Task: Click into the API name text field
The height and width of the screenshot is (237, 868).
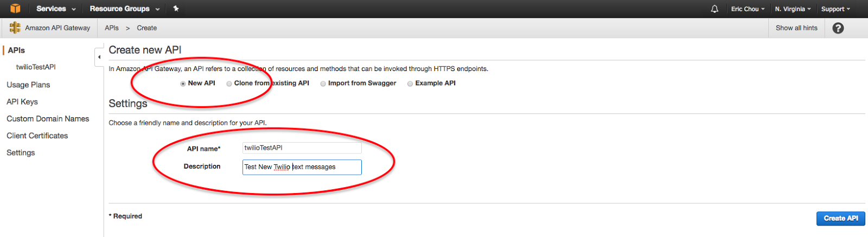Action: [302, 148]
